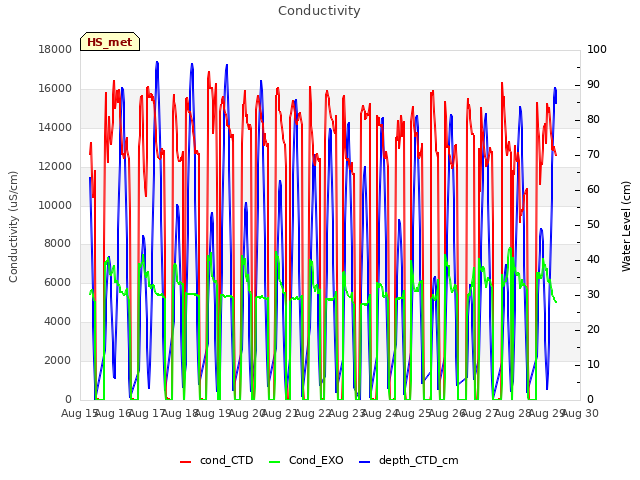This screenshot has width=640, height=480.
Task: Click the Aug 16 date label
Action: coord(113,413)
